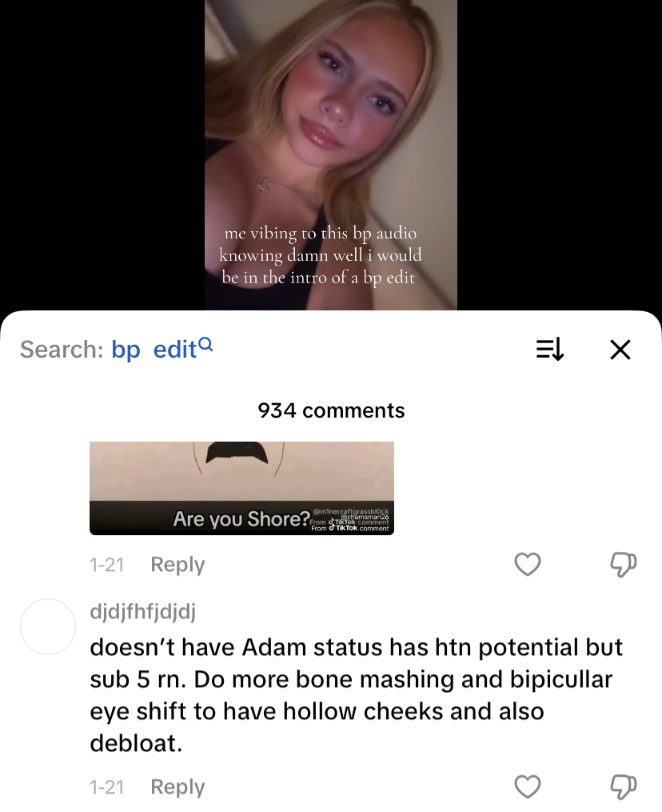The height and width of the screenshot is (812, 662).
Task: Tap the Search: label in comments header
Action: point(62,350)
